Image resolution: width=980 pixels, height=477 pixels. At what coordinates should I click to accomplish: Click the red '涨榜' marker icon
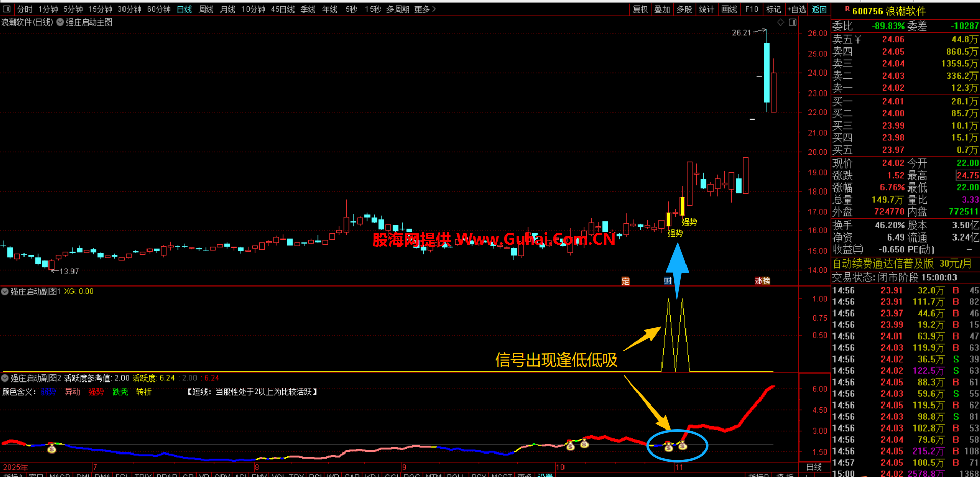pyautogui.click(x=762, y=281)
